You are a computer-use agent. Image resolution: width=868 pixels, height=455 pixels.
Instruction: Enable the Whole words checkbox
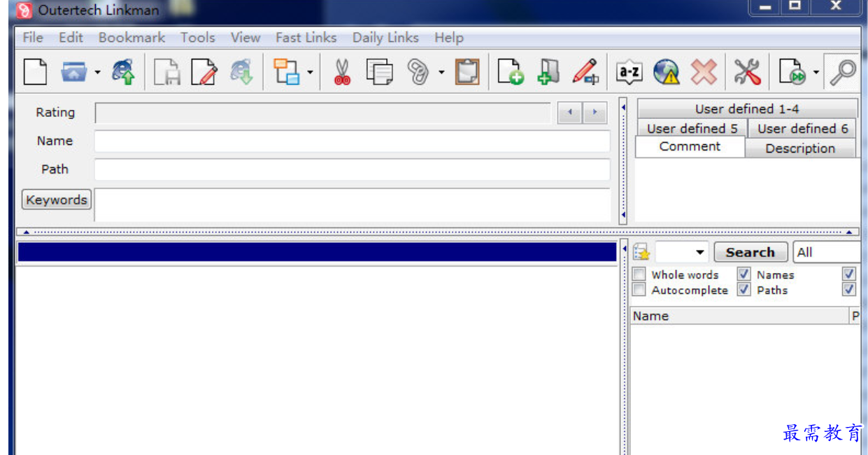(x=639, y=274)
